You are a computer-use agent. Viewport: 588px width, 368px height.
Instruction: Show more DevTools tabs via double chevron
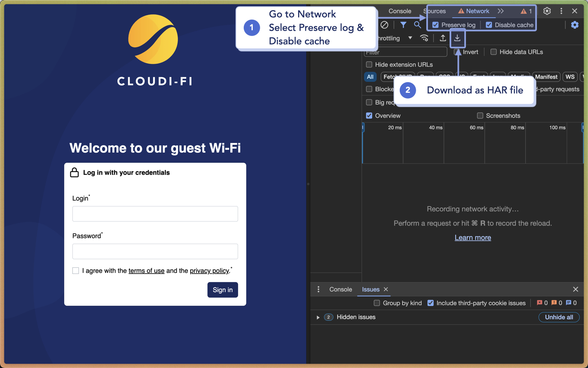click(501, 11)
